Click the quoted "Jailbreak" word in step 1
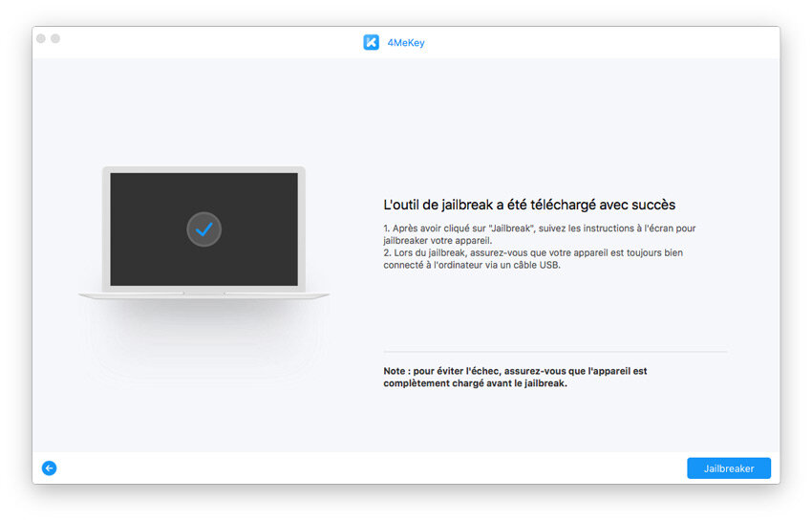 click(484, 229)
